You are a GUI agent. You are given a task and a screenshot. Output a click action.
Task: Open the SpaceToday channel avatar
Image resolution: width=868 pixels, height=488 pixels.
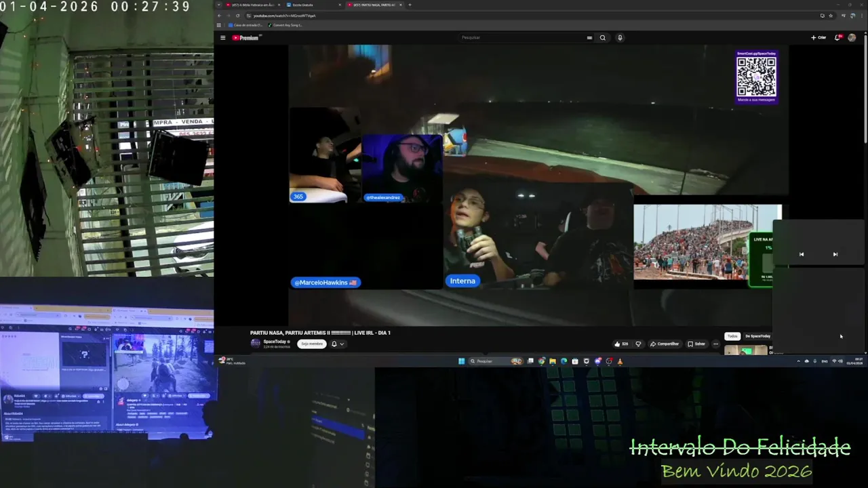pos(256,344)
